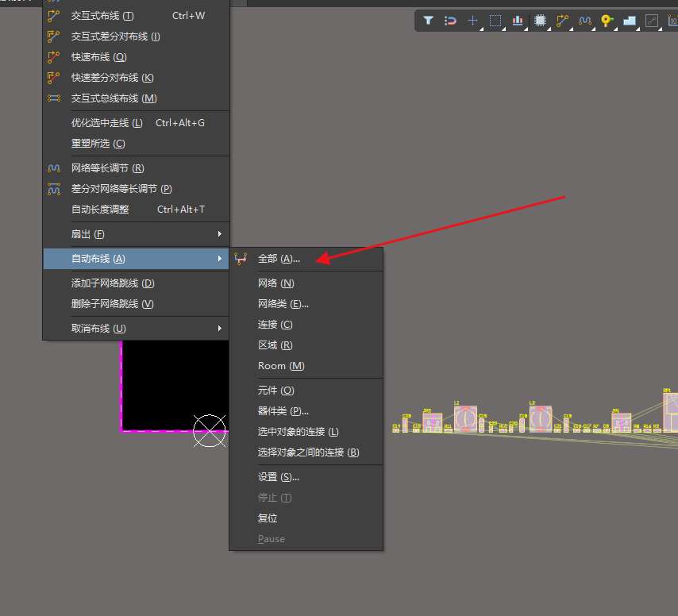
Task: Choose 连接 (C) in auto-route submenu
Action: pyautogui.click(x=306, y=325)
